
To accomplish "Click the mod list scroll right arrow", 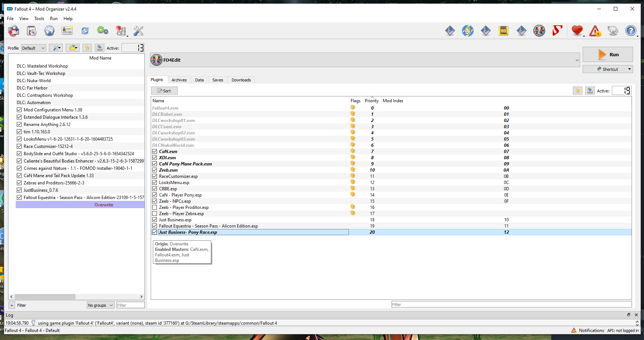I will point(142,297).
